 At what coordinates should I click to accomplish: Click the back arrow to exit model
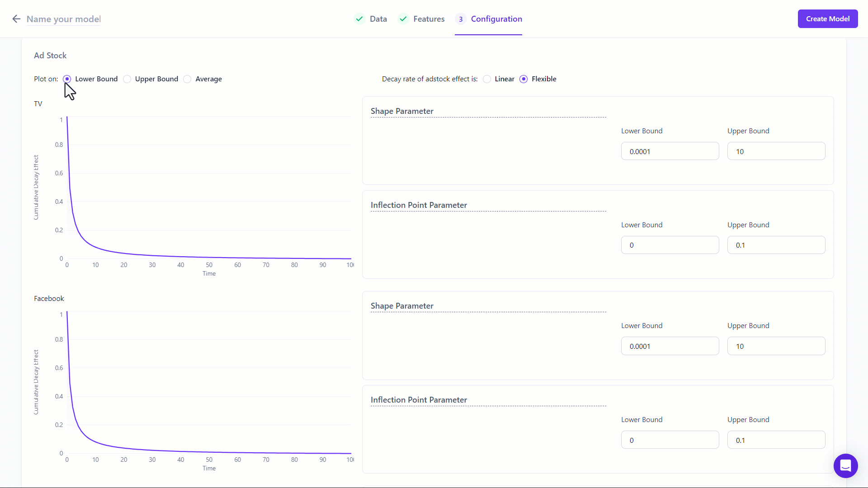pos(16,19)
